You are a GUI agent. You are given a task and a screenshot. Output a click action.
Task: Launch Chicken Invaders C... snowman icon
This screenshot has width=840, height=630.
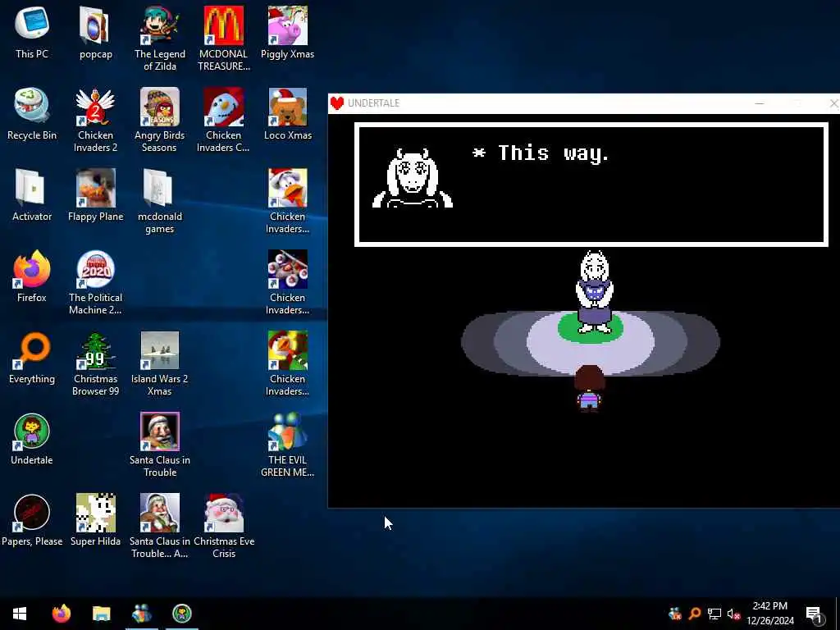(223, 120)
